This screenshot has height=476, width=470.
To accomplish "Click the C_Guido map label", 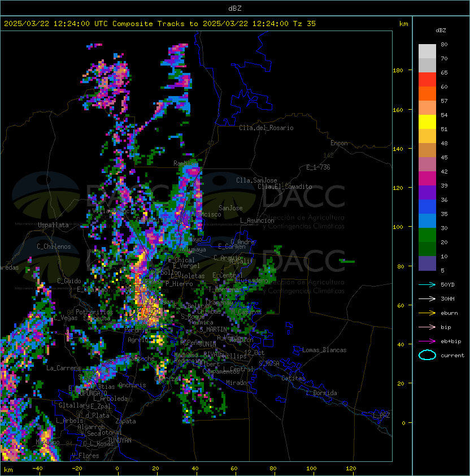I will pyautogui.click(x=69, y=281).
